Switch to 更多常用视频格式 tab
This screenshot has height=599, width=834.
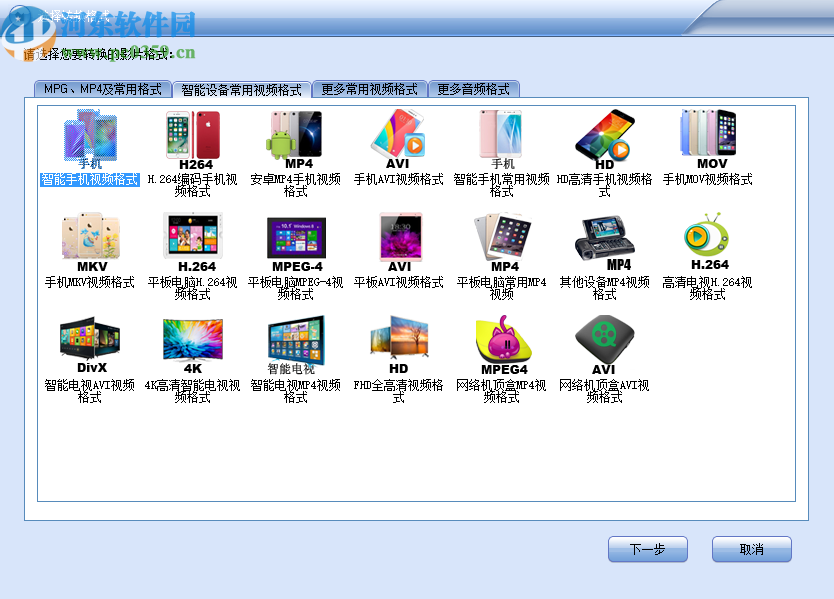[x=370, y=89]
